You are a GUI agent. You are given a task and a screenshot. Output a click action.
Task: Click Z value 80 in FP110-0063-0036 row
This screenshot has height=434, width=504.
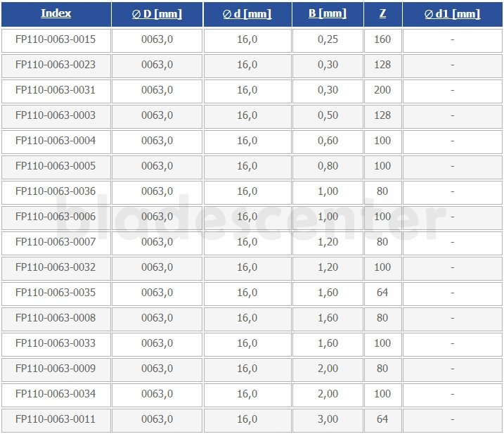[382, 191]
